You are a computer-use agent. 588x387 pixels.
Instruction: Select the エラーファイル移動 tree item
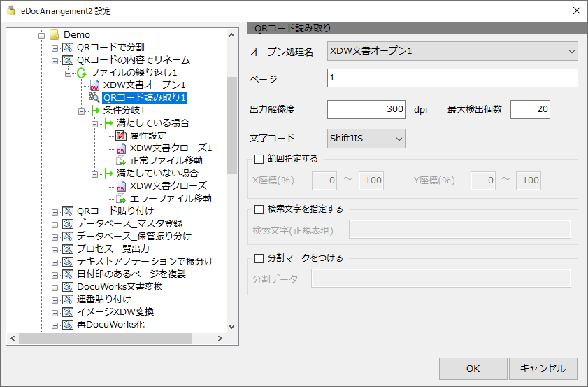point(171,199)
